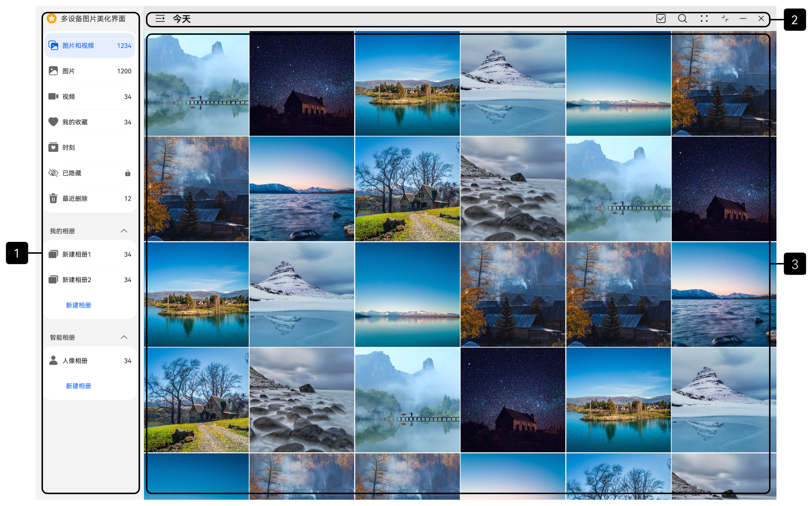This screenshot has height=506, width=812.
Task: Click the 今天 date heading
Action: pos(181,19)
